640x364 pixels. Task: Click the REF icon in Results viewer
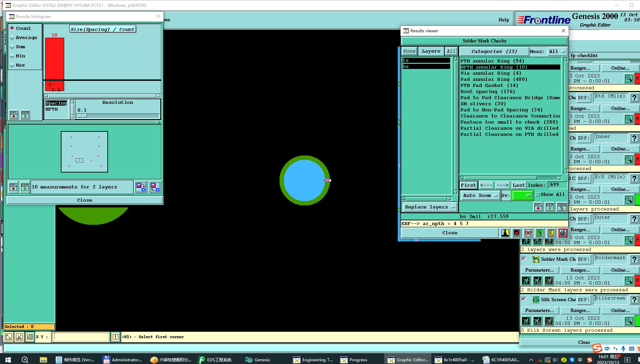pyautogui.click(x=550, y=207)
